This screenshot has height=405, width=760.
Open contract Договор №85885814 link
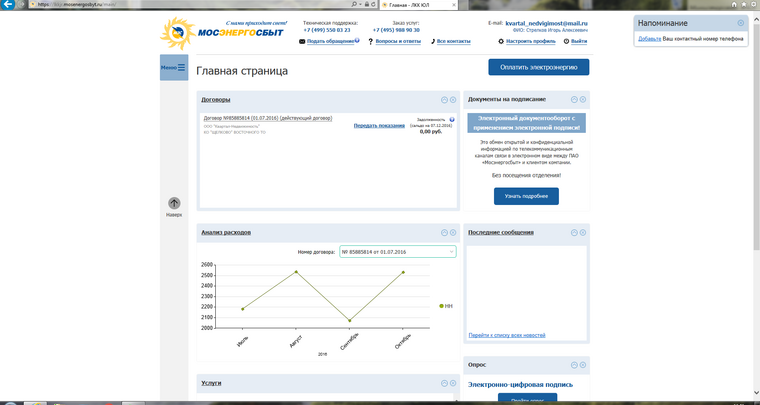[x=268, y=118]
